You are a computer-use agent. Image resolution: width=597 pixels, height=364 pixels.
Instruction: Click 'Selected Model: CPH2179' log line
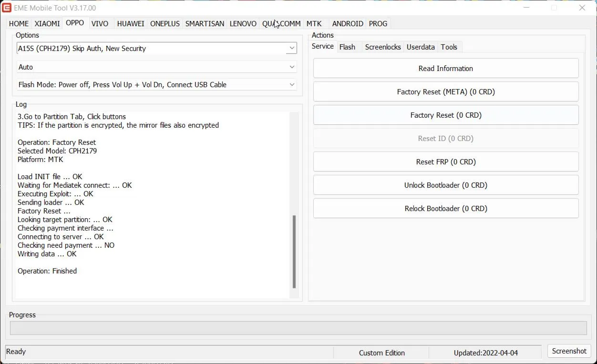(57, 151)
